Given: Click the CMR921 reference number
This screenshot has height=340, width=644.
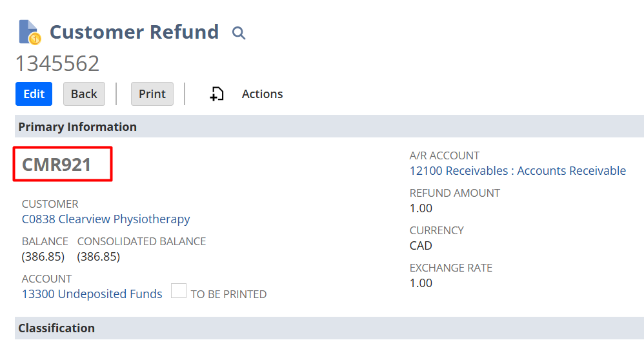Looking at the screenshot, I should coord(57,165).
